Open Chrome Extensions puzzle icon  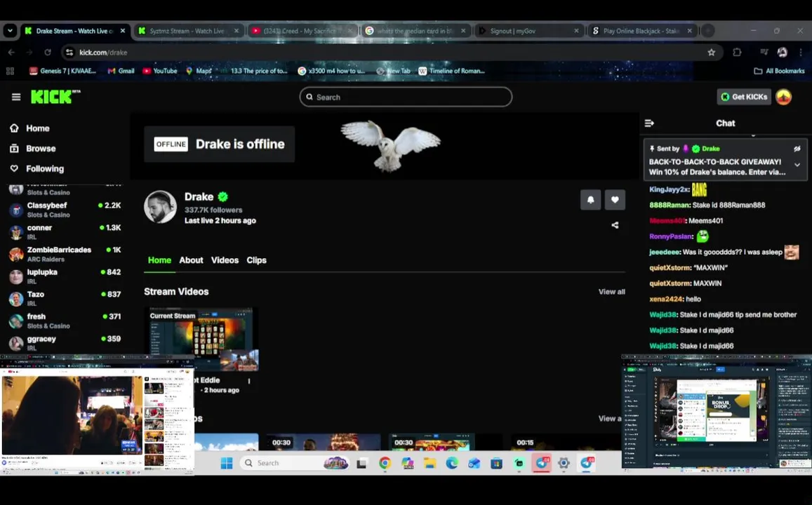(737, 53)
